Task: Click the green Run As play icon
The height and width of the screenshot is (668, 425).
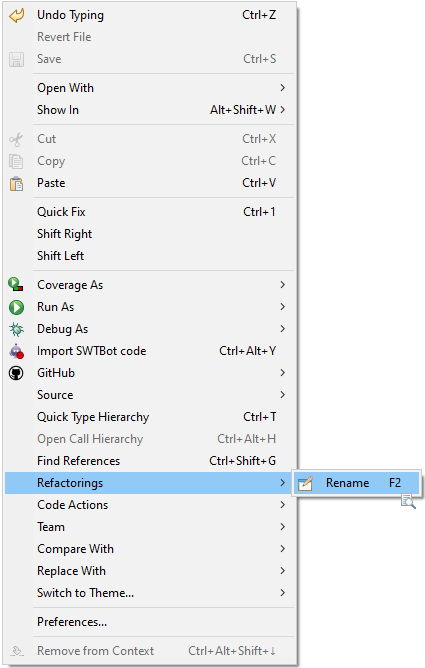Action: 17,307
